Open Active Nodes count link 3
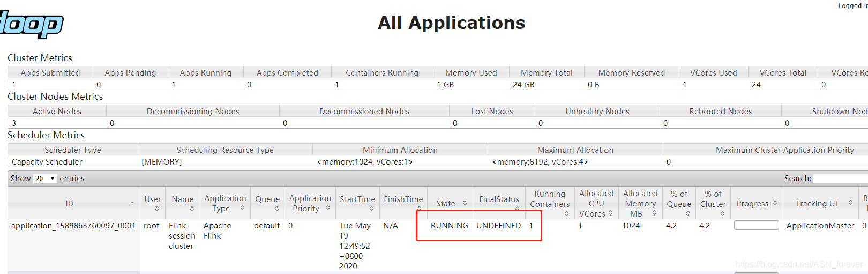868x274 pixels. 14,123
